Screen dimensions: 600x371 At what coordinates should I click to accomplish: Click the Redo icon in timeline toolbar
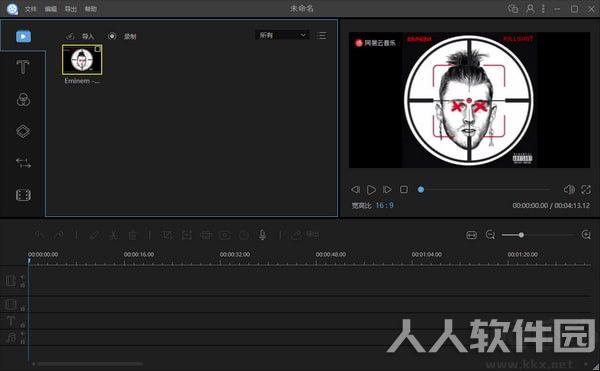click(58, 234)
